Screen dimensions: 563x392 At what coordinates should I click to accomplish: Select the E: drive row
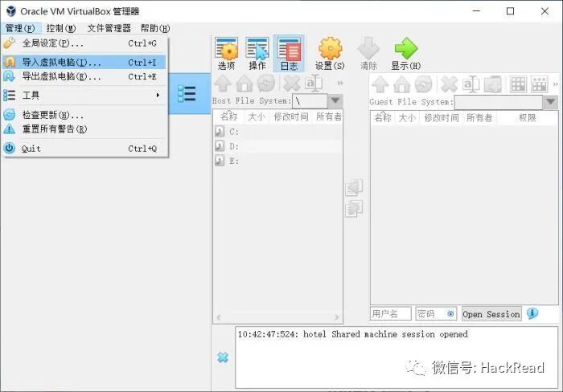pyautogui.click(x=278, y=161)
